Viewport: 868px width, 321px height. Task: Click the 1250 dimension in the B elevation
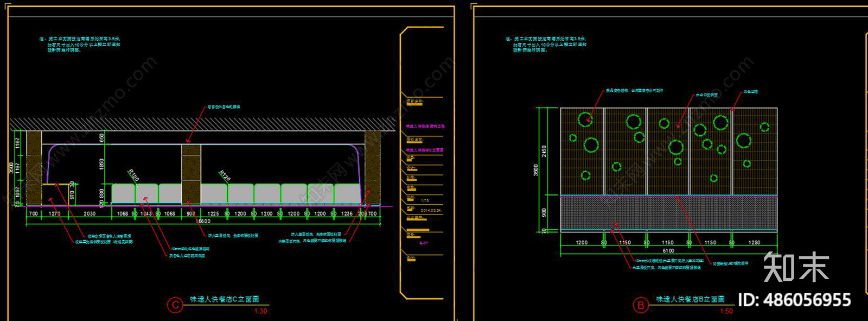[754, 242]
